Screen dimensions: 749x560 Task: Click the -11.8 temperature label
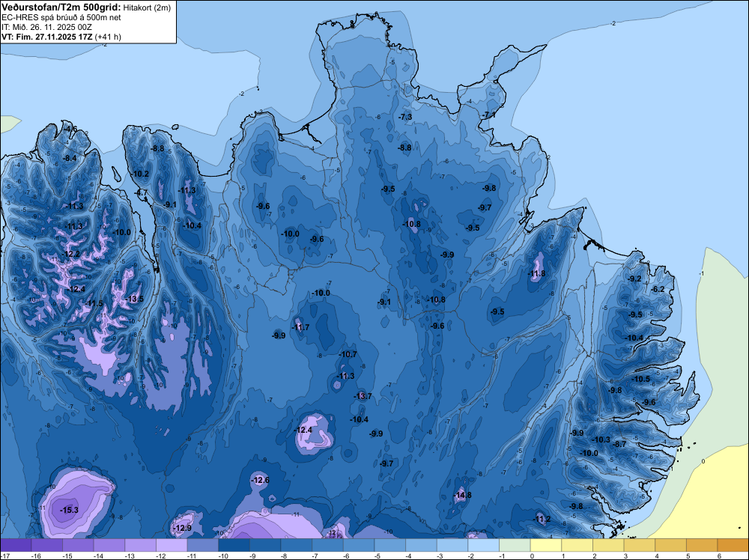536,273
